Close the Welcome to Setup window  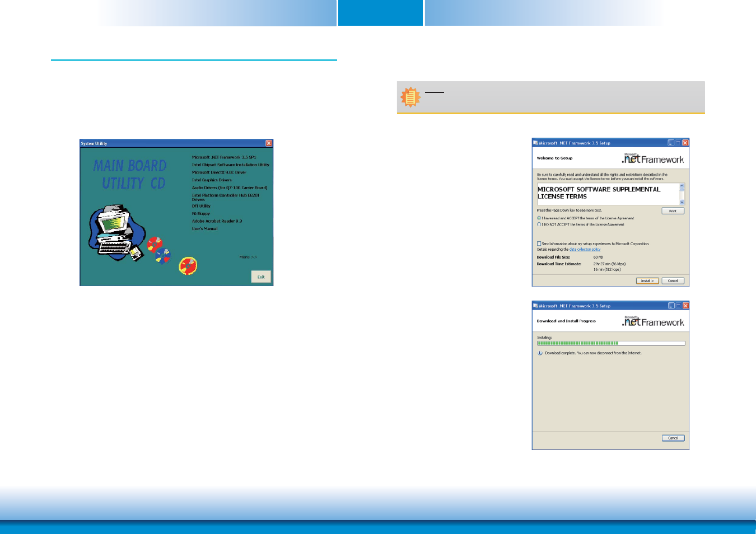click(x=685, y=143)
